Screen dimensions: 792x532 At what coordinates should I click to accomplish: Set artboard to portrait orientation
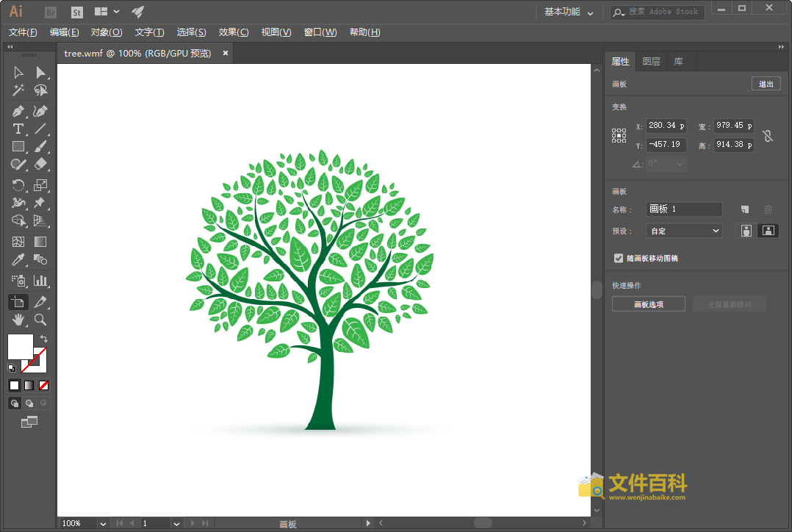pos(746,231)
